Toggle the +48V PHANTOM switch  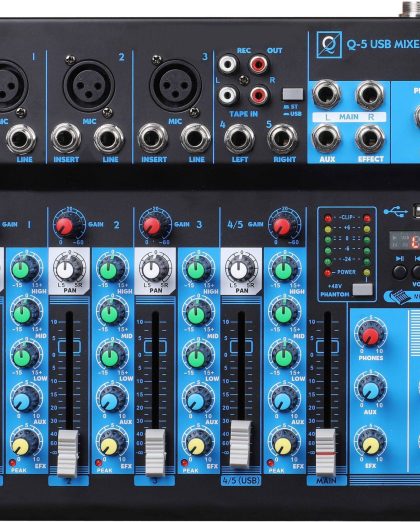(x=362, y=289)
